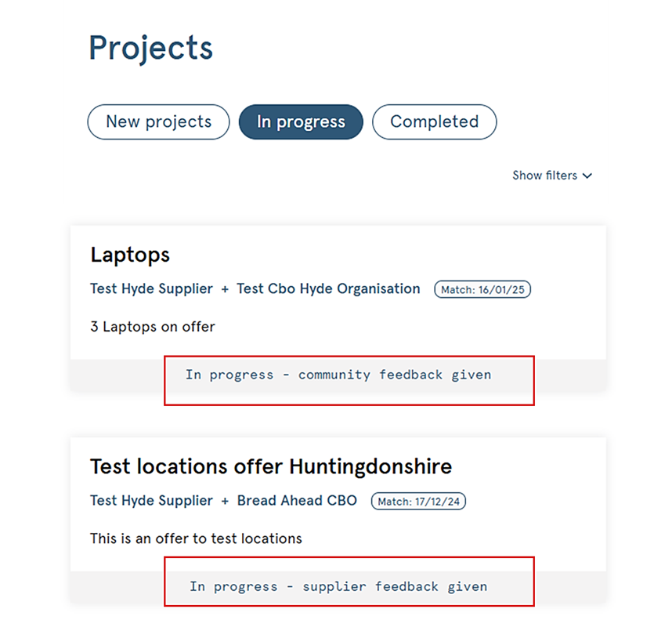Open Test Hyde Supplier in Huntingdonshire card
Screen dimensions: 672x627
point(151,501)
